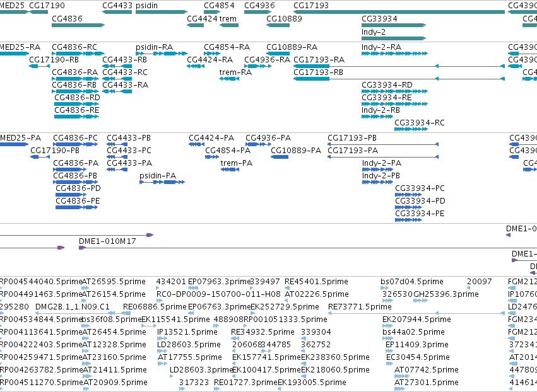The height and width of the screenshot is (392, 537).
Task: Click the DMG2B.1_1.N09.C1 EST label
Action: [x=73, y=307]
